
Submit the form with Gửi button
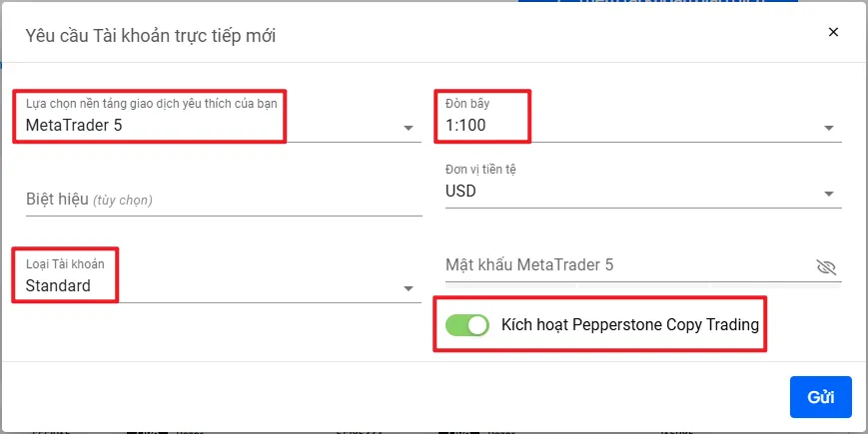(820, 397)
